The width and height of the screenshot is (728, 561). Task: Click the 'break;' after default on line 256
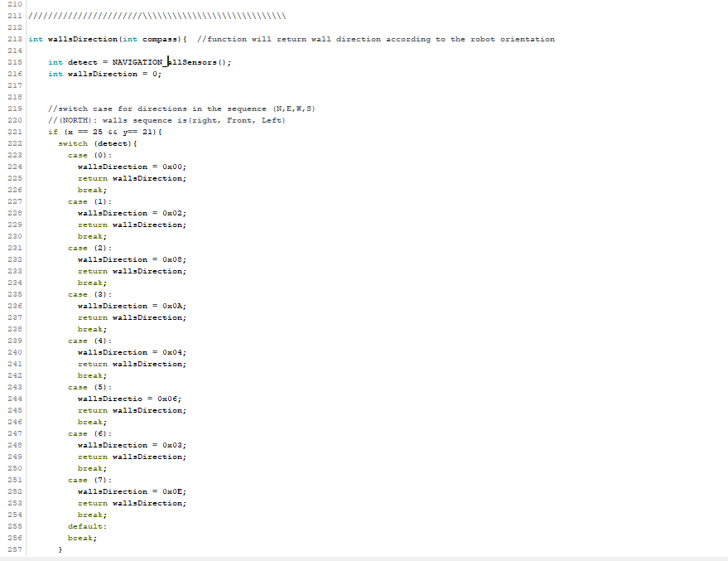pyautogui.click(x=82, y=539)
